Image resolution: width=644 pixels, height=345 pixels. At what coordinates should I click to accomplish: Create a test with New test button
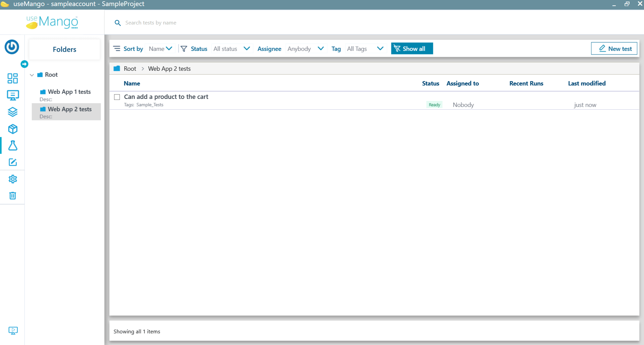614,49
